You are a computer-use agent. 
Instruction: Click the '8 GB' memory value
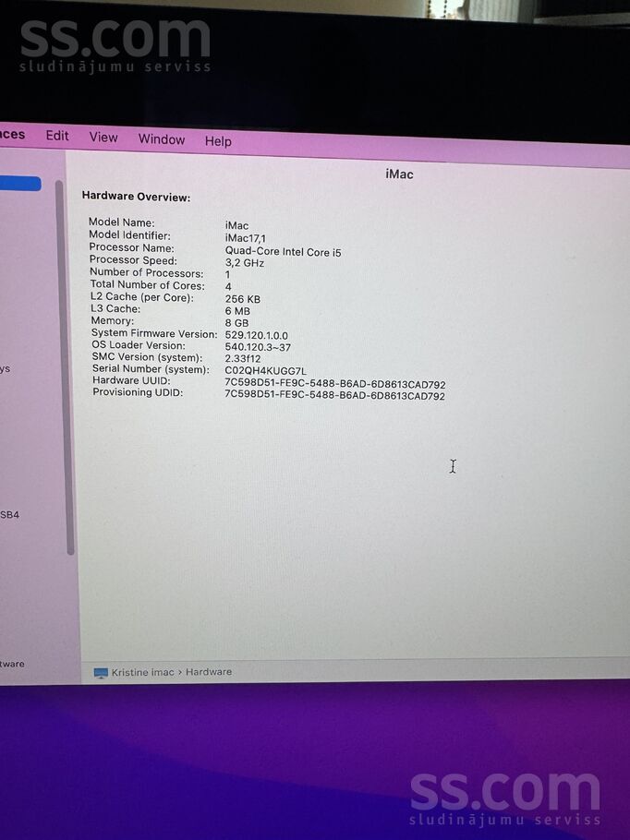pyautogui.click(x=237, y=323)
